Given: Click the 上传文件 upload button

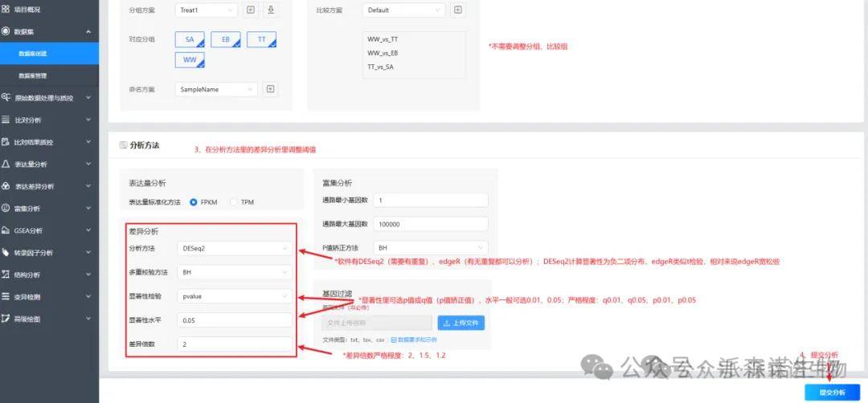Looking at the screenshot, I should (461, 323).
